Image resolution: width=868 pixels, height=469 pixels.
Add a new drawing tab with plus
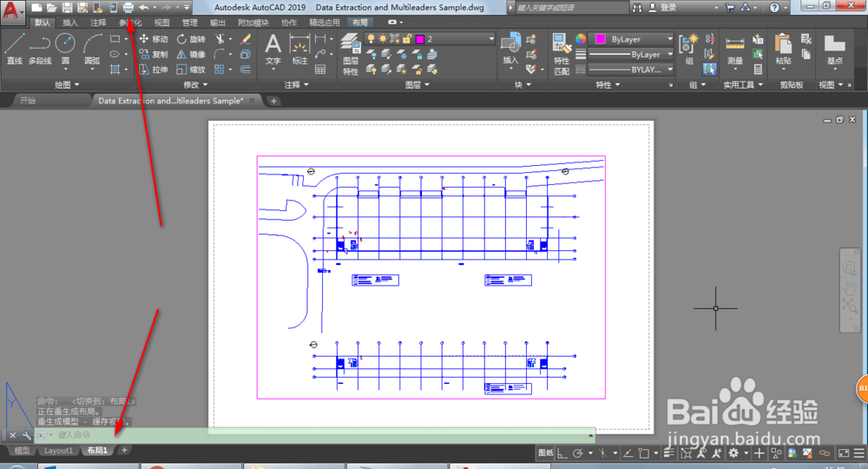pos(273,100)
